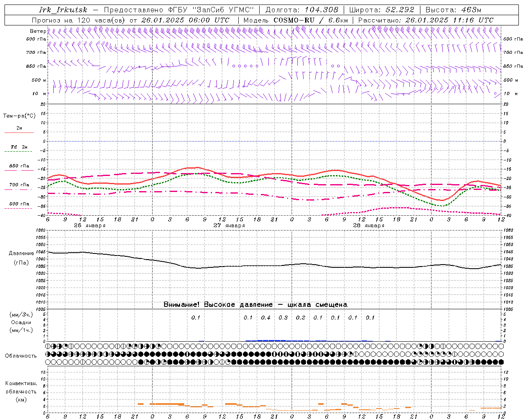This screenshot has height=420, width=525.
Task: Click the 0.4 precipitation value
Action: pos(266,318)
